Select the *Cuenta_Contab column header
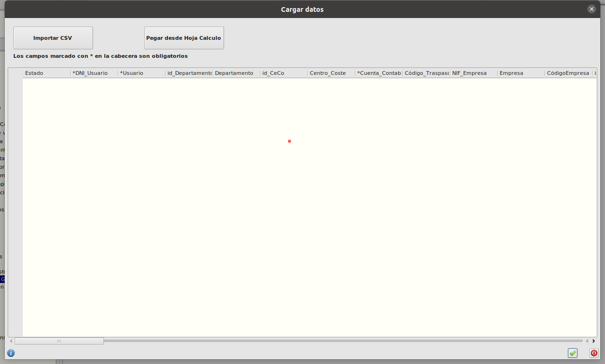The image size is (605, 364). point(379,73)
